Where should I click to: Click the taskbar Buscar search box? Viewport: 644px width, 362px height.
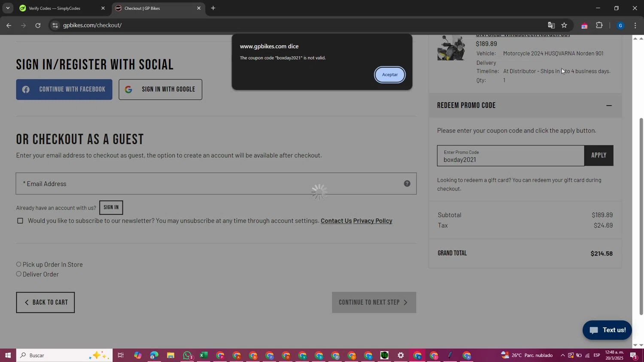64,355
